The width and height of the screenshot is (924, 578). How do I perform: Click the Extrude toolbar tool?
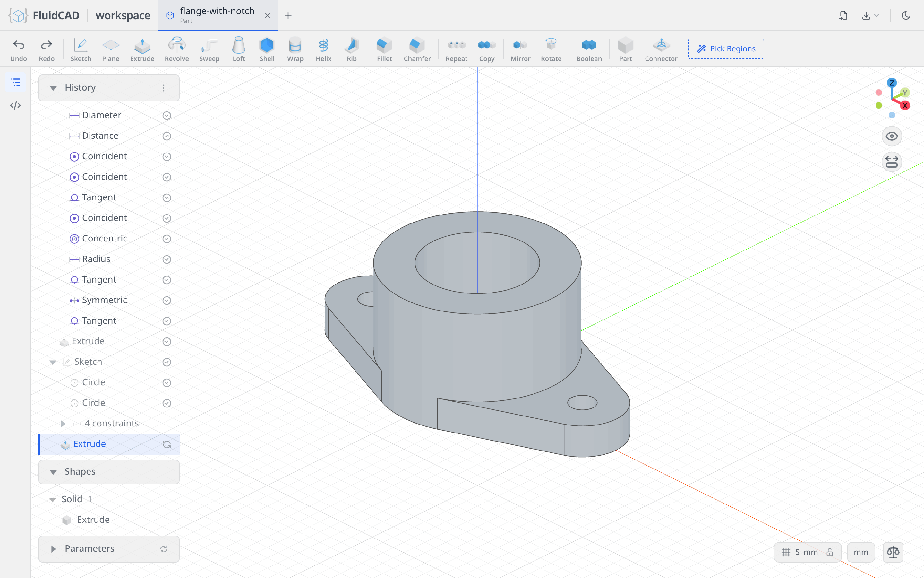tap(142, 49)
